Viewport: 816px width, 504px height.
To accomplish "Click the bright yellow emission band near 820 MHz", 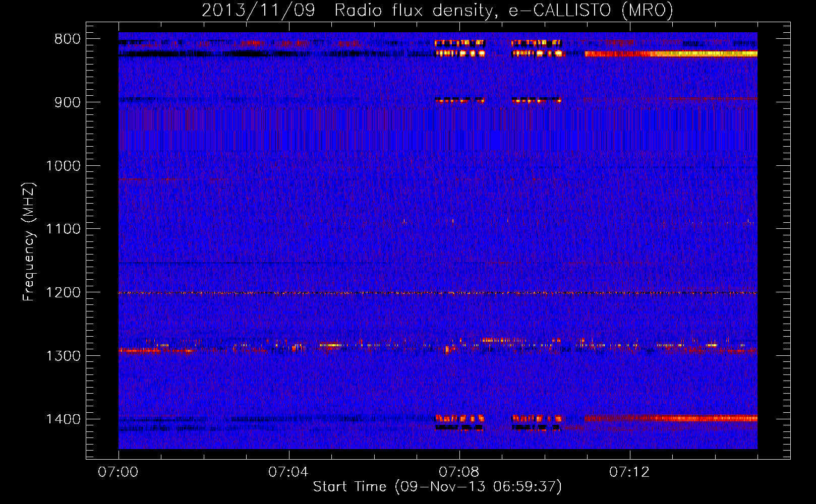I will (671, 53).
